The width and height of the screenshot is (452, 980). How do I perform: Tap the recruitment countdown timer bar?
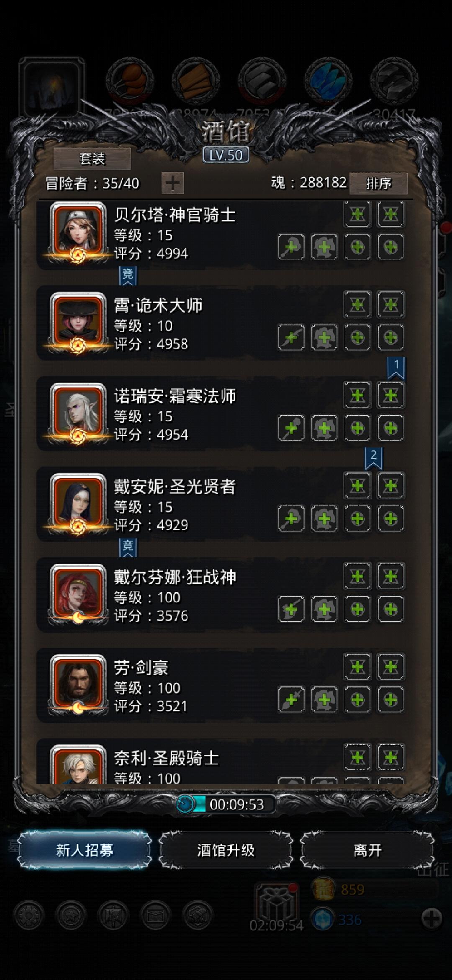click(x=226, y=804)
